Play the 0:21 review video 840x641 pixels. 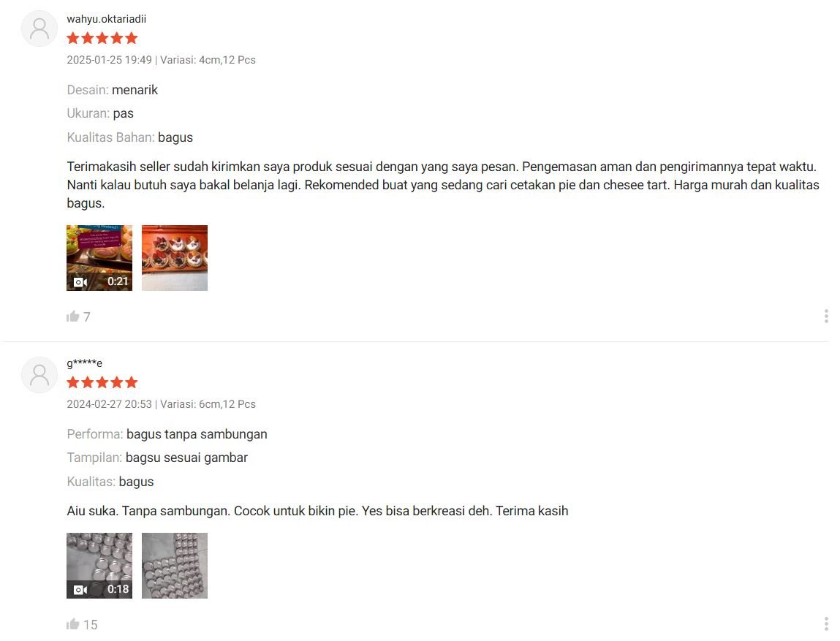pos(99,257)
